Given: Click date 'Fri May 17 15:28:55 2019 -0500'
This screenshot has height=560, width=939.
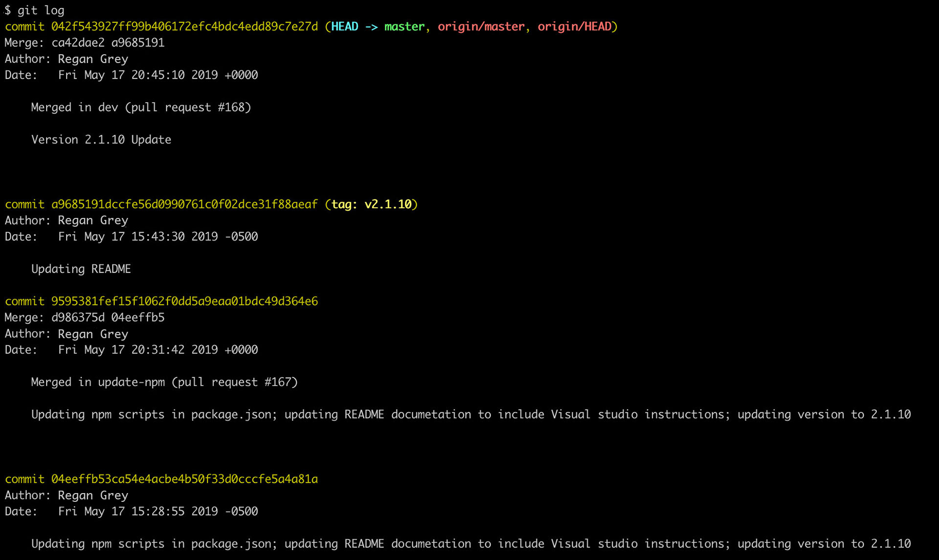Looking at the screenshot, I should click(158, 511).
